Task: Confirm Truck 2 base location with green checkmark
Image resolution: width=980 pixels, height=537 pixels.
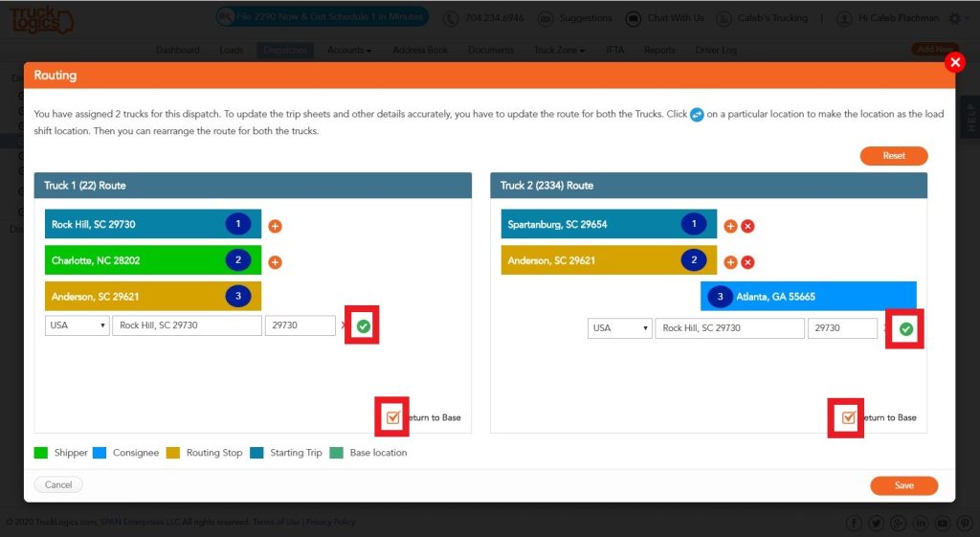Action: pyautogui.click(x=905, y=329)
